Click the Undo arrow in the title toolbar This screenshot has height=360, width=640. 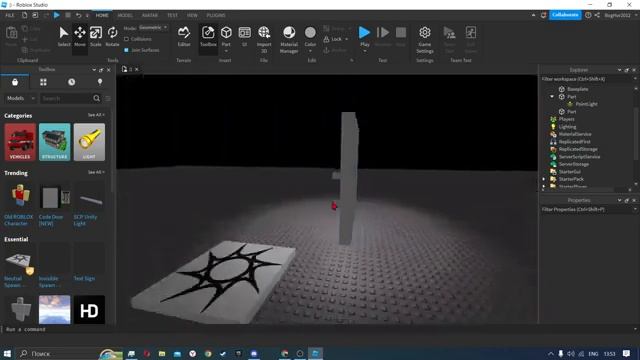[x=78, y=15]
